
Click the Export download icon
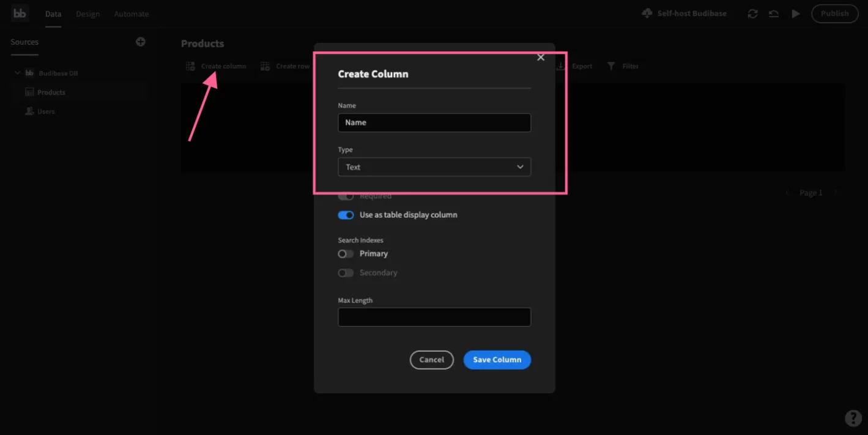pyautogui.click(x=561, y=66)
